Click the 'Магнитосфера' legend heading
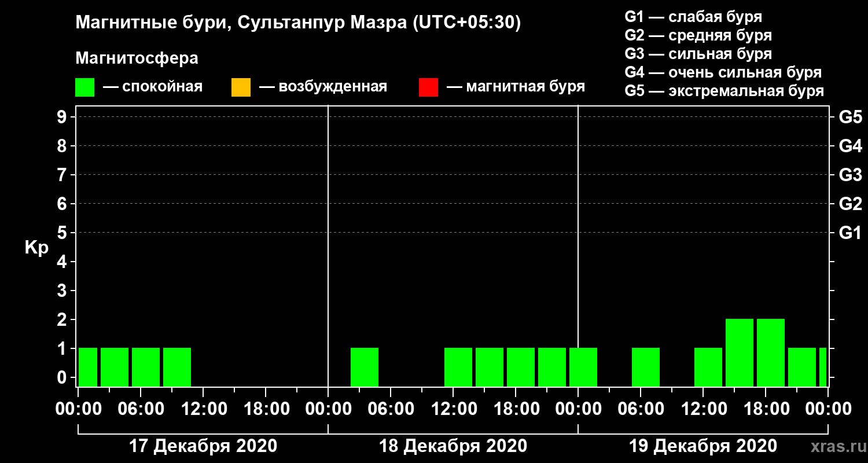 point(137,58)
